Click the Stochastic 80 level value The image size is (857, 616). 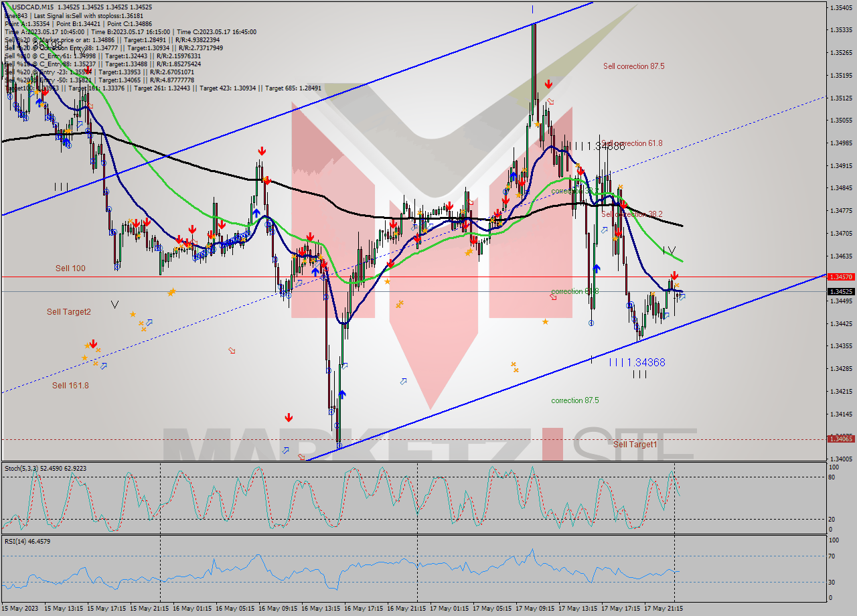(832, 477)
